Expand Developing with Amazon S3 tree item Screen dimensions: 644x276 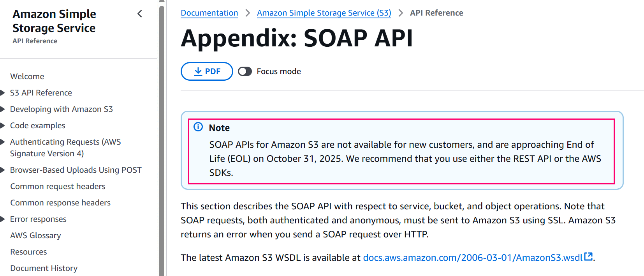(x=2, y=109)
